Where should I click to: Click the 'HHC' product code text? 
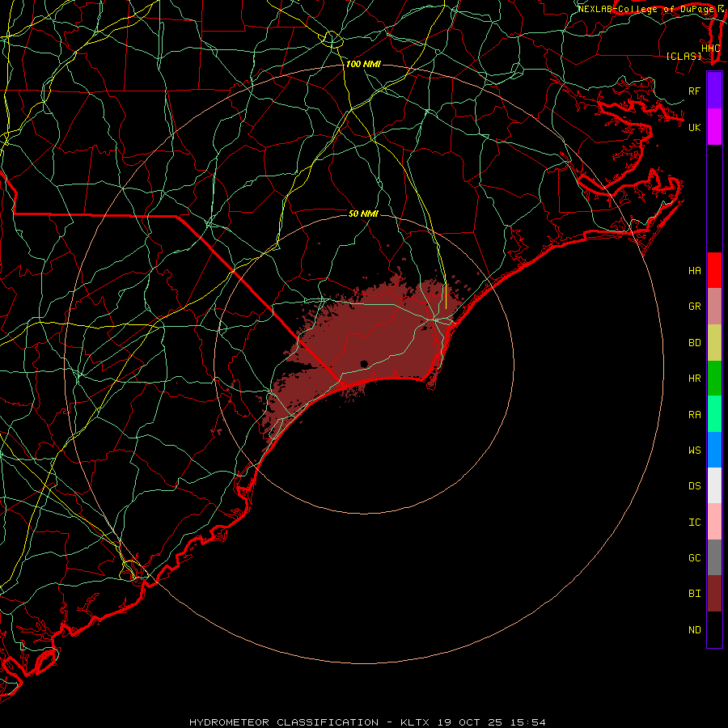click(x=711, y=49)
